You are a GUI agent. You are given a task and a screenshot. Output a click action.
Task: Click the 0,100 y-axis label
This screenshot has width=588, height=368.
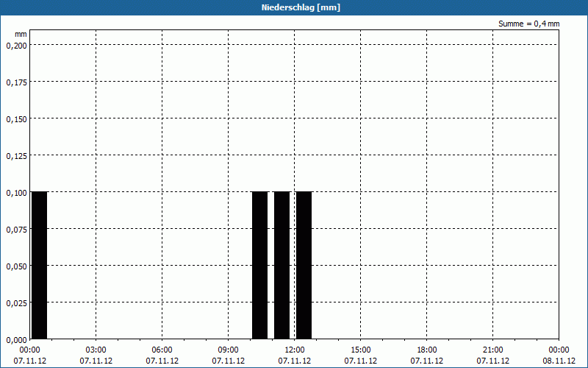16,193
